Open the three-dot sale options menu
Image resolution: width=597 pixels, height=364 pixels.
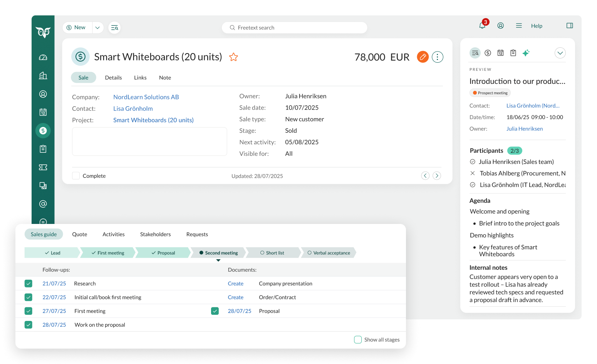tap(437, 57)
